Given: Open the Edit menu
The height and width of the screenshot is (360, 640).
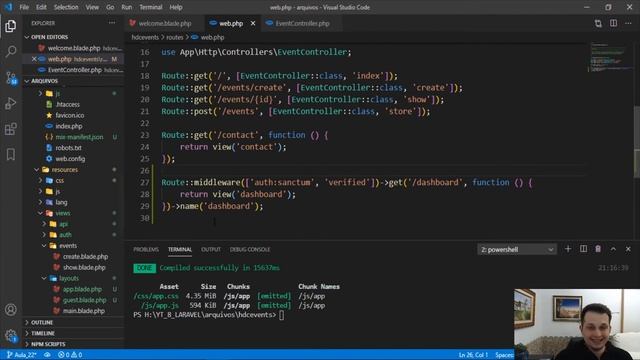Looking at the screenshot, I should [41, 7].
